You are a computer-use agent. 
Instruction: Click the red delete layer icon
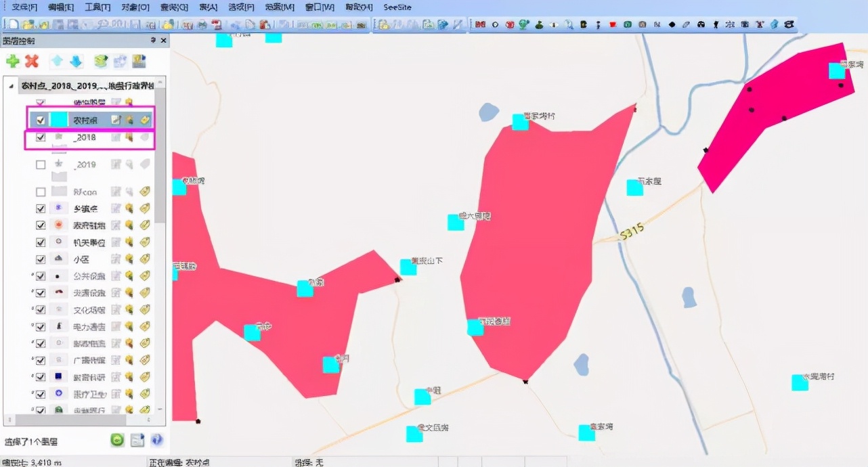32,61
